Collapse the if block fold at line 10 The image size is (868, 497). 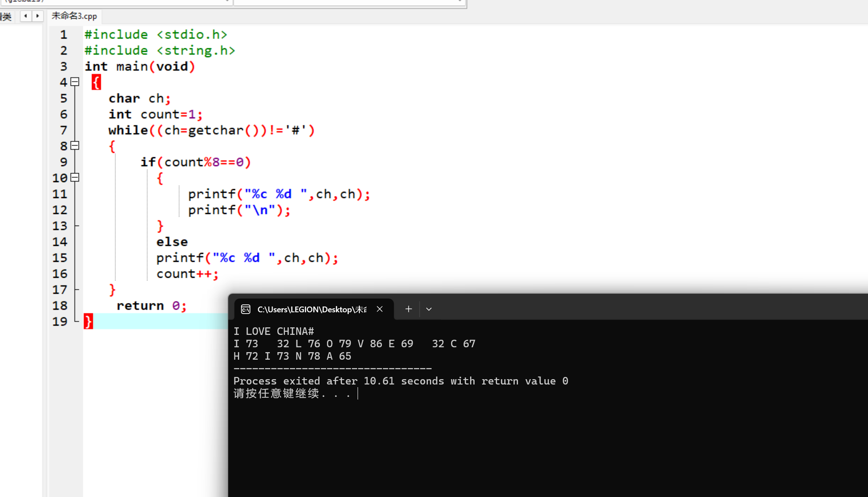pyautogui.click(x=75, y=178)
